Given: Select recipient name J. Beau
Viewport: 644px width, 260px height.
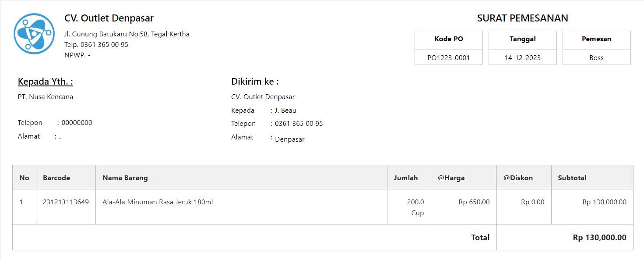Looking at the screenshot, I should click(x=285, y=110).
